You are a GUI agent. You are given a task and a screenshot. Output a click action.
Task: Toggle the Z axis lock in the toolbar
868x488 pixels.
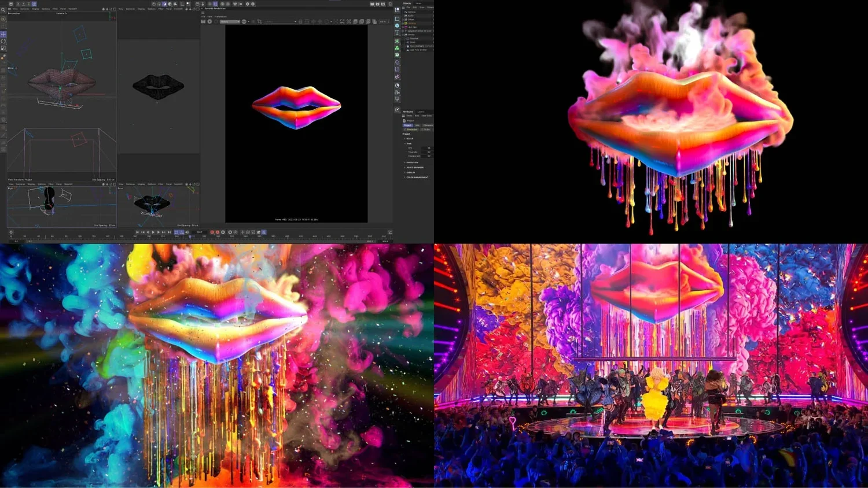point(29,3)
